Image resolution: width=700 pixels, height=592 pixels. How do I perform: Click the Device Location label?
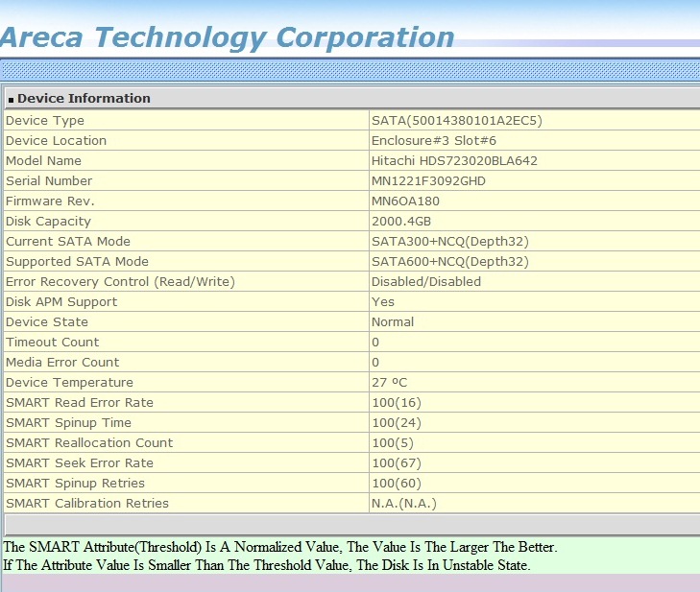pyautogui.click(x=57, y=140)
